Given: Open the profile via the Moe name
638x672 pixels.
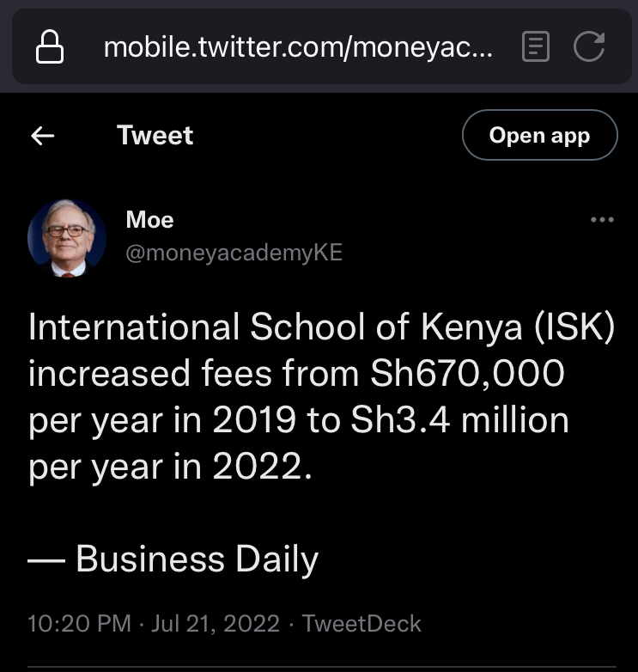Looking at the screenshot, I should (150, 220).
